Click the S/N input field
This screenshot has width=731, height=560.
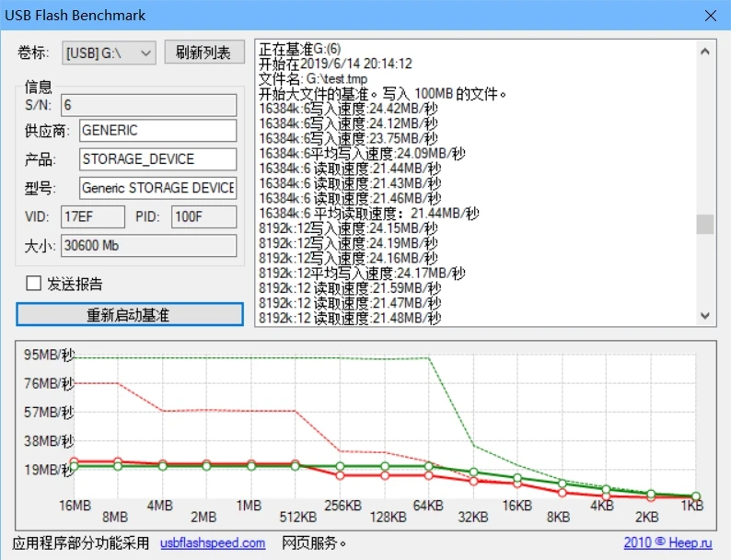(148, 105)
